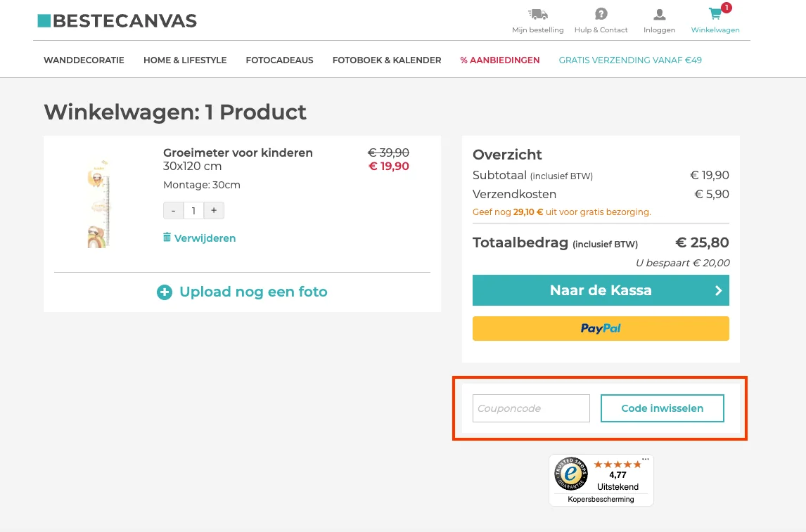Open GRATIS VERZENDING VANAF €49 link

[x=630, y=60]
